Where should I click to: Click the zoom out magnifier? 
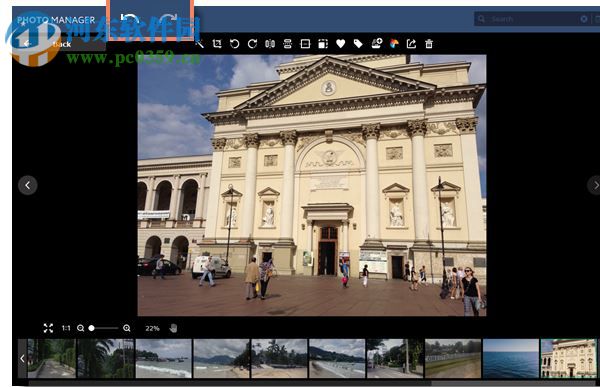point(80,328)
